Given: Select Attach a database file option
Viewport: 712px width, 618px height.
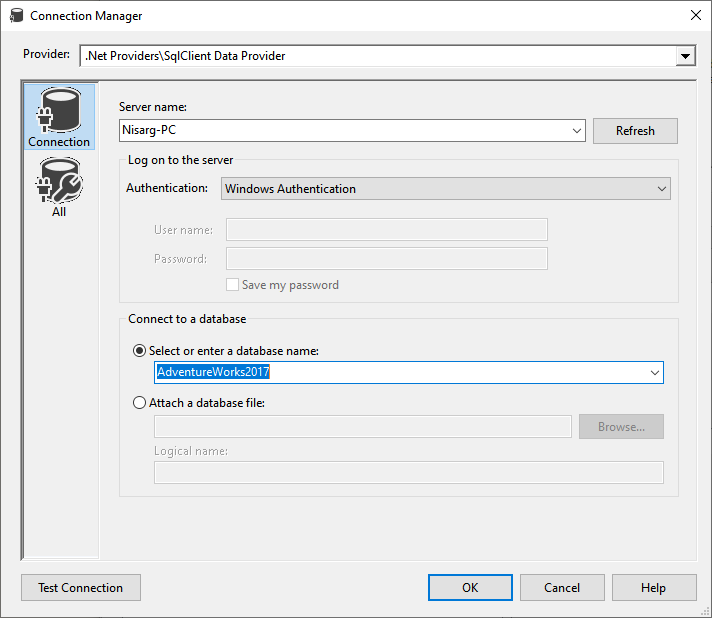Looking at the screenshot, I should click(x=139, y=403).
